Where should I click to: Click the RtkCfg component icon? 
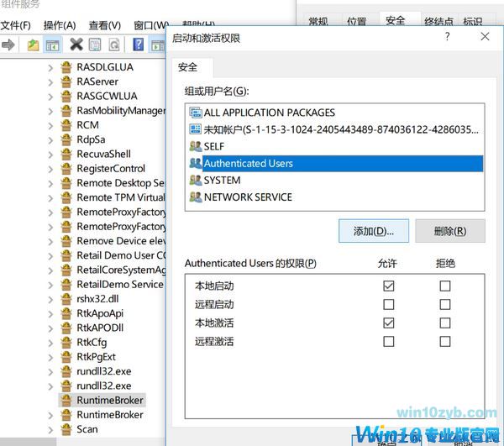pyautogui.click(x=66, y=342)
